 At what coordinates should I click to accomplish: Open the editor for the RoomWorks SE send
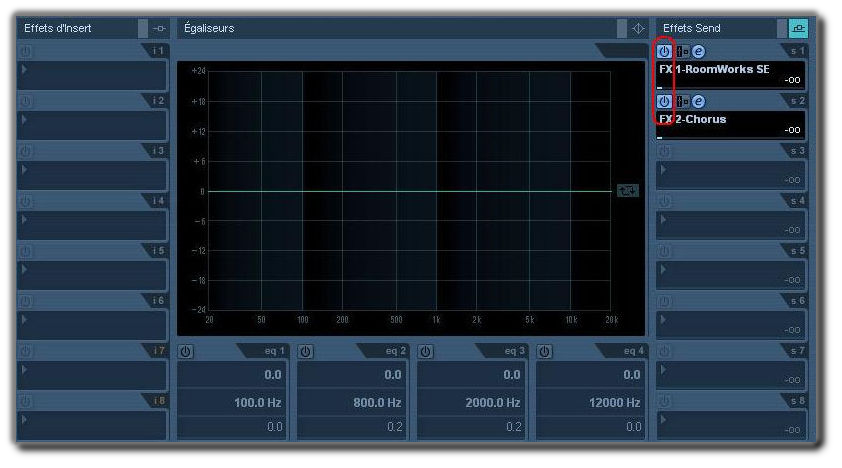click(699, 51)
